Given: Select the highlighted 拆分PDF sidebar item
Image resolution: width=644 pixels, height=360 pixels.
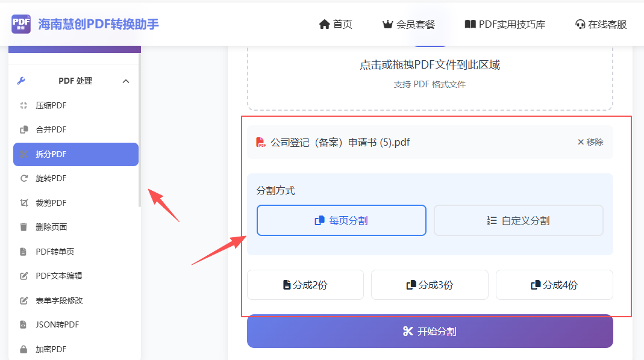Looking at the screenshot, I should click(75, 154).
